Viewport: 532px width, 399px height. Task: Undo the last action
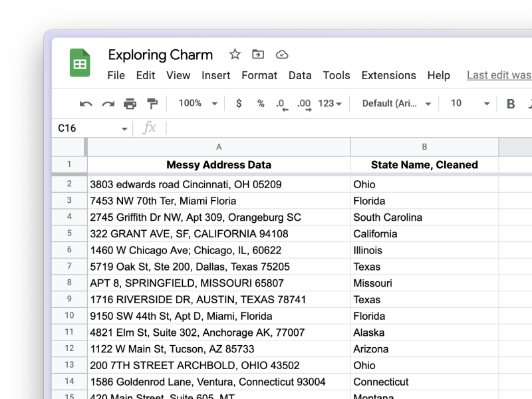click(86, 104)
